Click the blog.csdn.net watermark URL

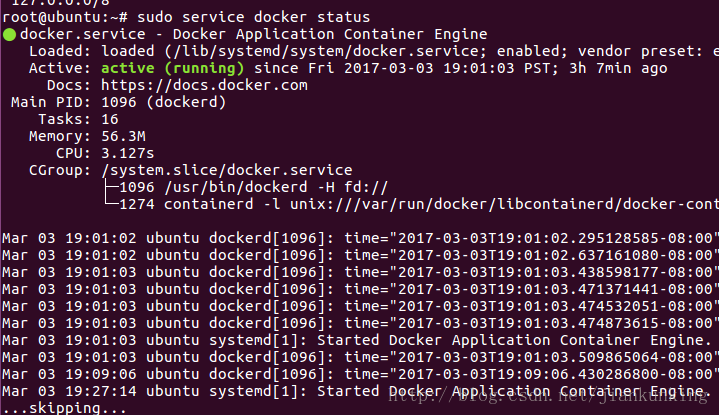point(548,395)
